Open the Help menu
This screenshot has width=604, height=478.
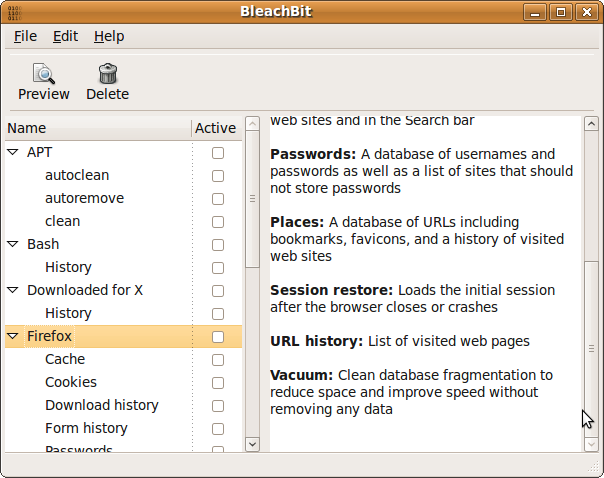109,36
